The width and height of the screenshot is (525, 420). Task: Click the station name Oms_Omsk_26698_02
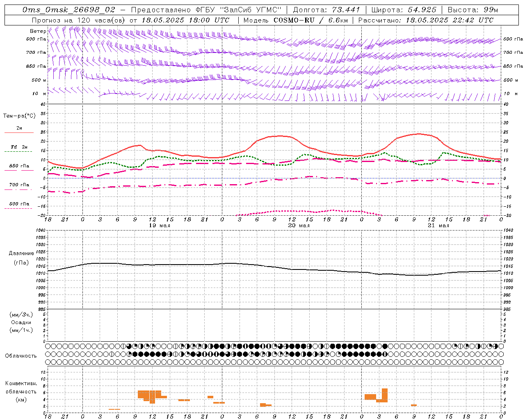[x=69, y=10]
